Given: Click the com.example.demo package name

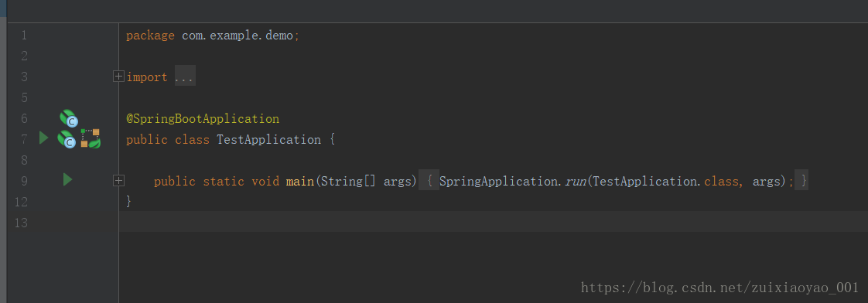Looking at the screenshot, I should [238, 36].
